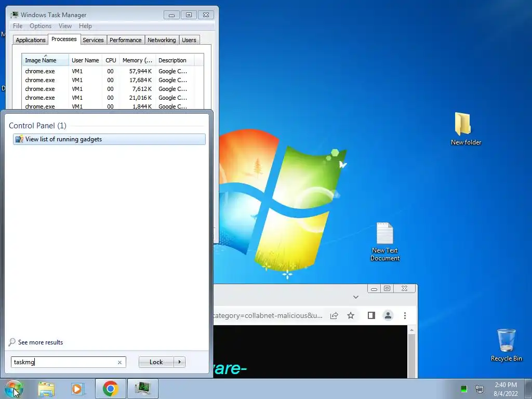The image size is (532, 399).
Task: Click the magnifier icon next to See more results
Action: click(x=12, y=342)
